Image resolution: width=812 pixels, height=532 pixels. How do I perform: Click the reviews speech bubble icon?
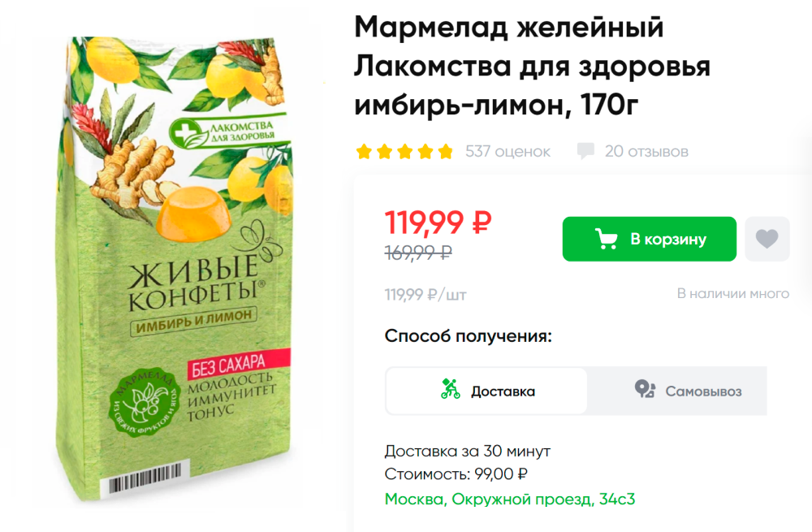click(585, 151)
